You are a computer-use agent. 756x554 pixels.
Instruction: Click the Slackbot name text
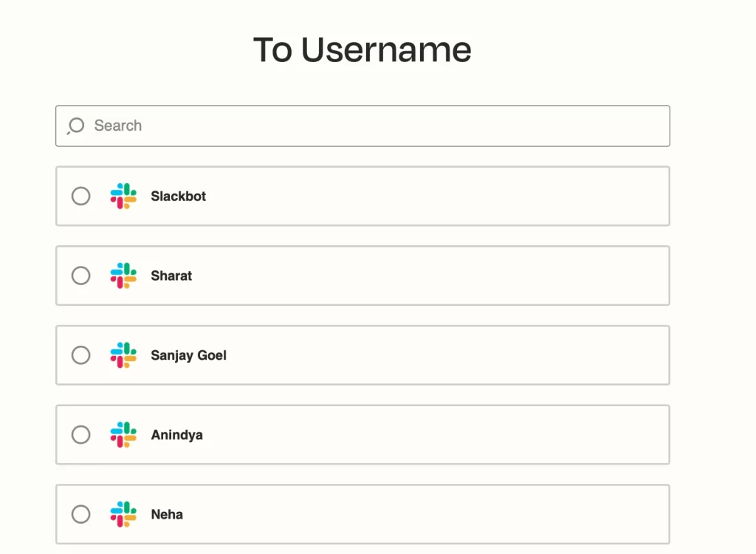[x=179, y=196]
